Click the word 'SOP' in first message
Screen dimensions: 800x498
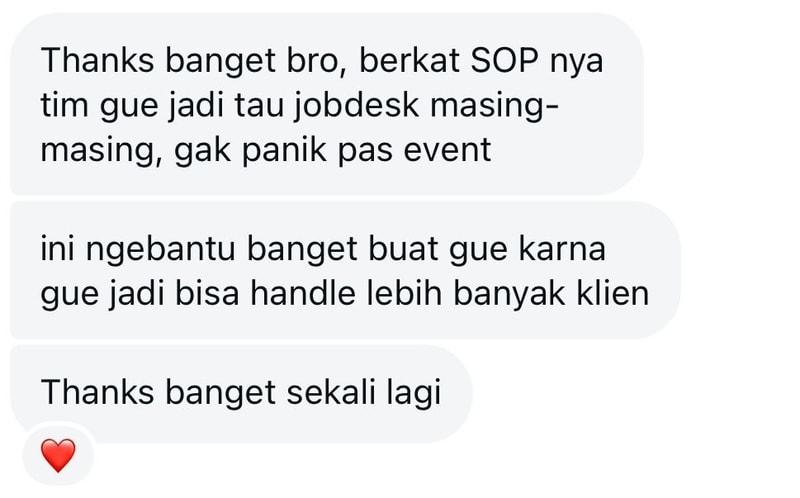[x=504, y=61]
